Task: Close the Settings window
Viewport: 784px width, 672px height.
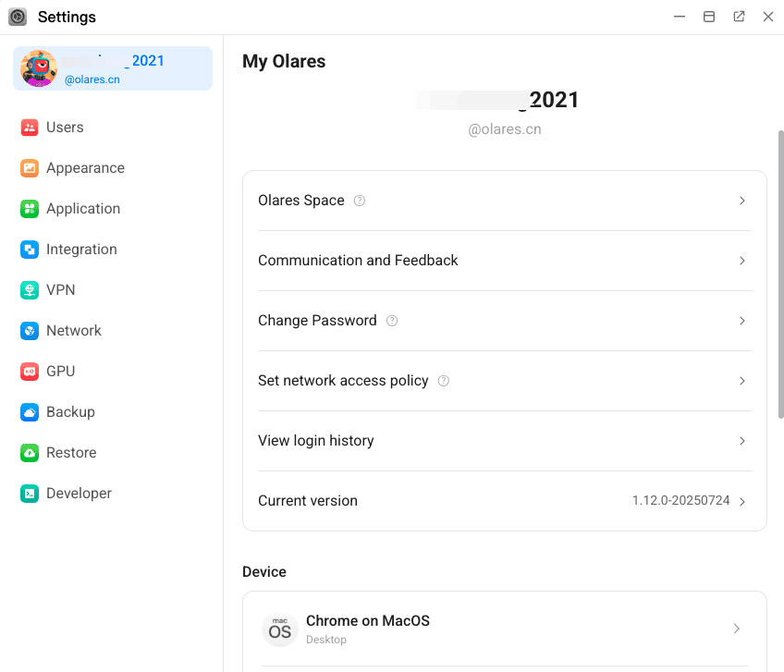Action: pos(768,17)
